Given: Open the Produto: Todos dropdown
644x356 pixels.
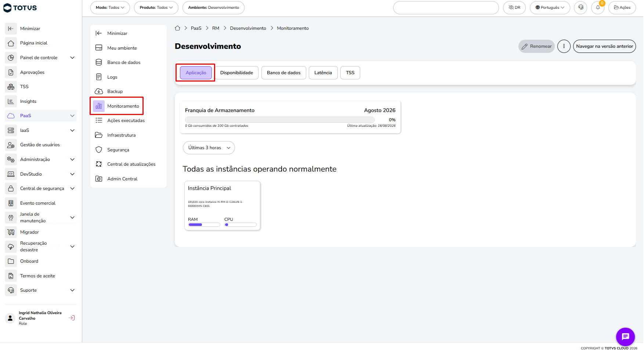Looking at the screenshot, I should tap(156, 8).
